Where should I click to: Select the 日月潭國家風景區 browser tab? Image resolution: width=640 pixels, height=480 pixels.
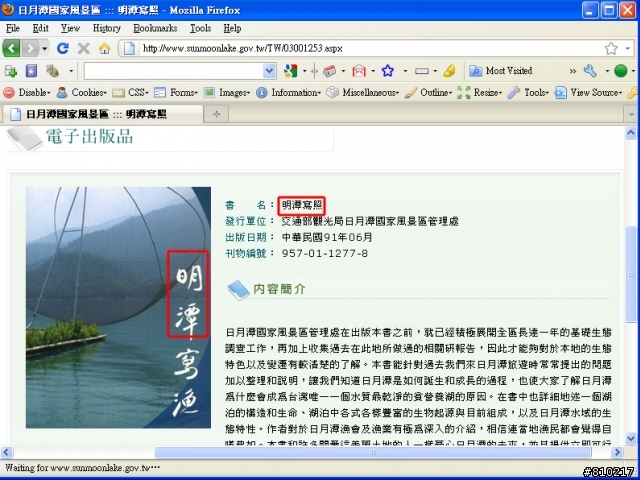tap(102, 114)
